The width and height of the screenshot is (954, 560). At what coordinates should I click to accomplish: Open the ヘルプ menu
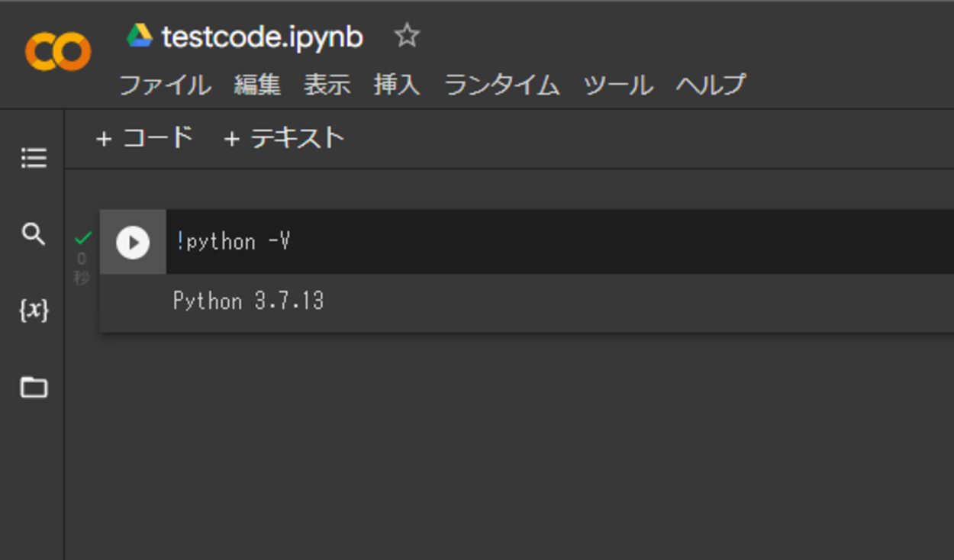tap(711, 85)
